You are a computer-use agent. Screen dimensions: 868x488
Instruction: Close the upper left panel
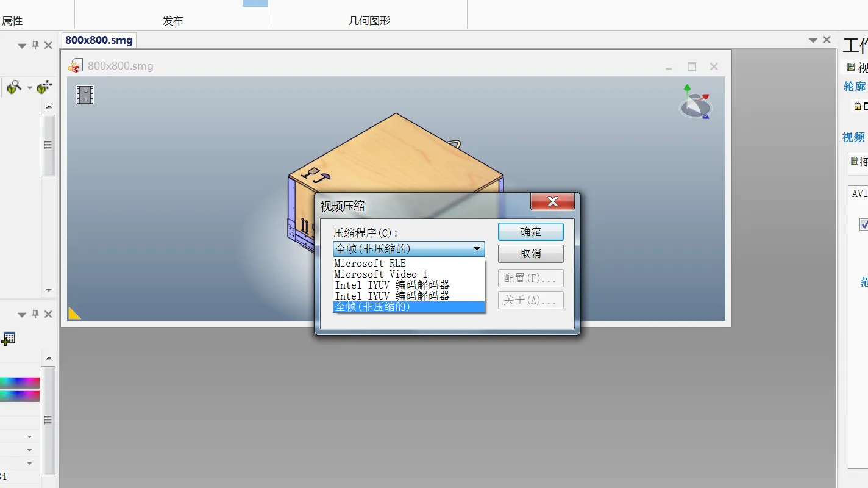[x=48, y=45]
